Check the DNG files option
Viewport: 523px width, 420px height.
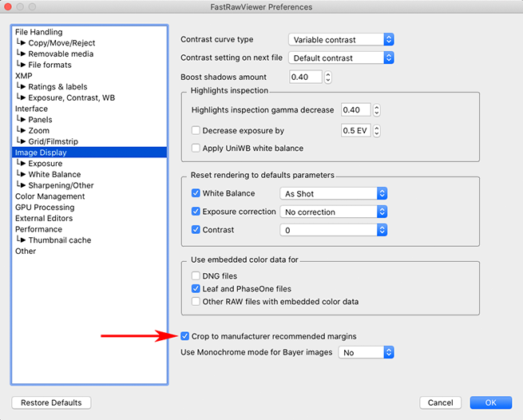196,276
